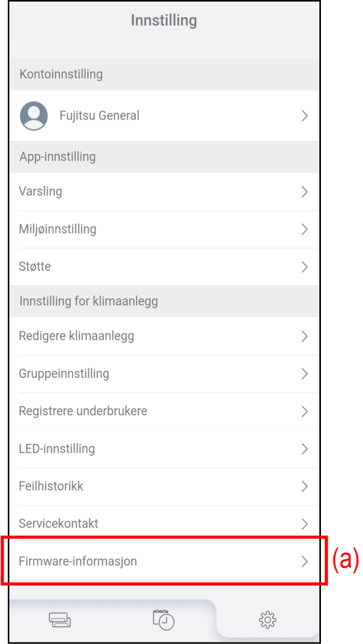This screenshot has height=644, width=363.
Task: Open Feilhistorikk error history
Action: (x=51, y=487)
